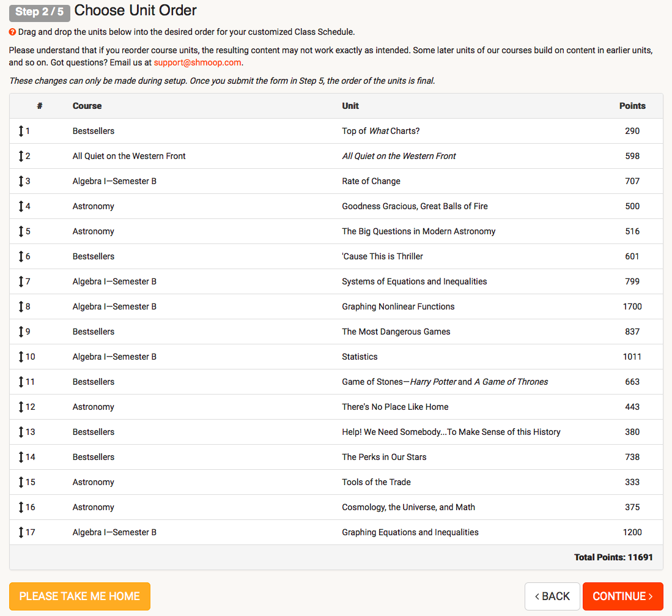
Task: Click the drag handle arrow for row 6
Action: (x=21, y=256)
